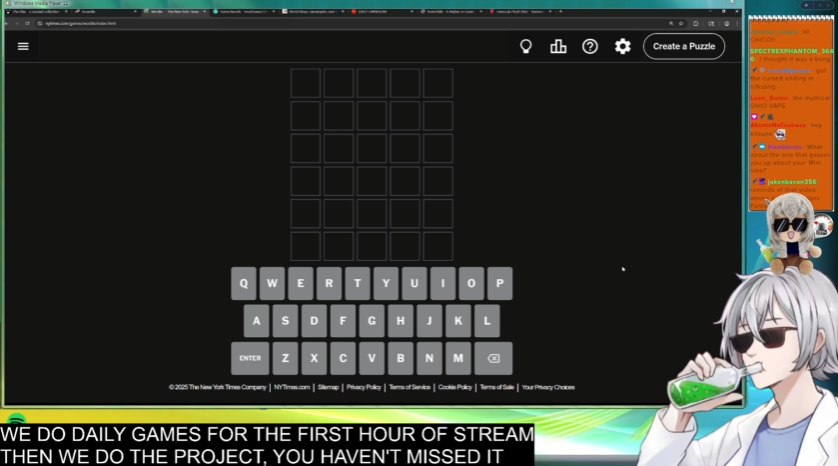
Task: Tap the U key on the keyboard
Action: [414, 283]
